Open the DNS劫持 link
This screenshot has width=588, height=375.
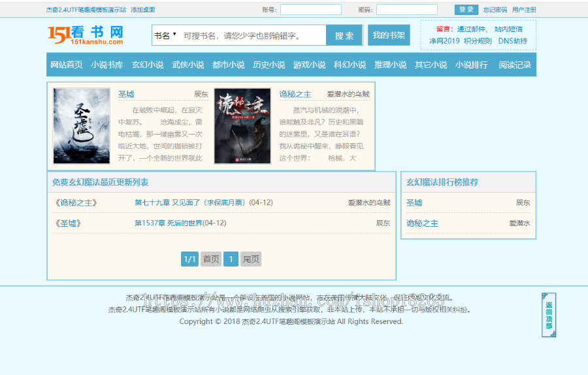tap(513, 41)
